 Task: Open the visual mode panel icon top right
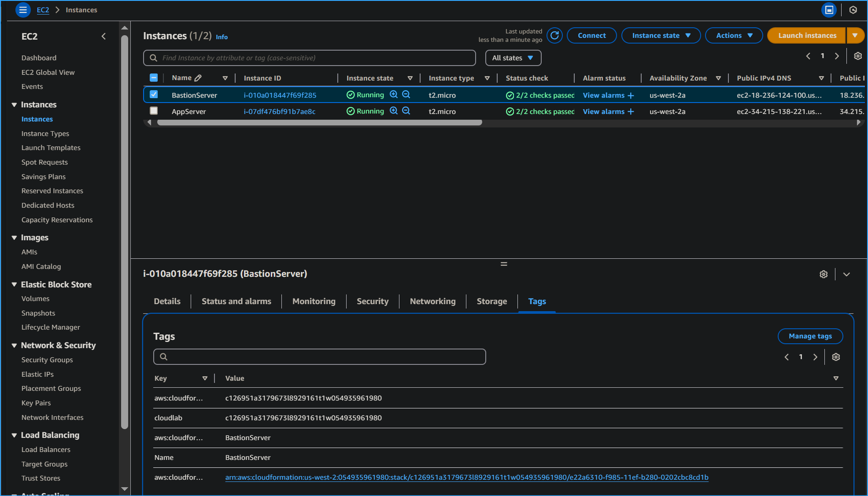tap(829, 10)
